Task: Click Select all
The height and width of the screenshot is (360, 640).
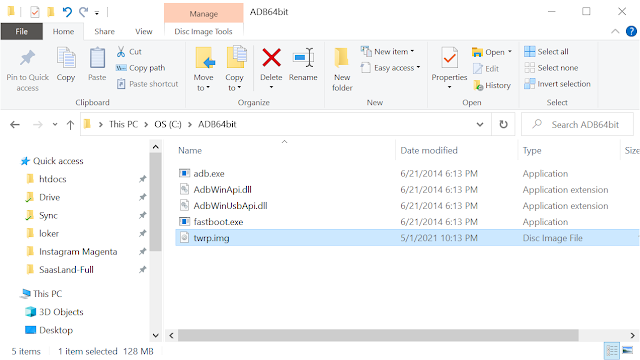Action: [x=546, y=51]
